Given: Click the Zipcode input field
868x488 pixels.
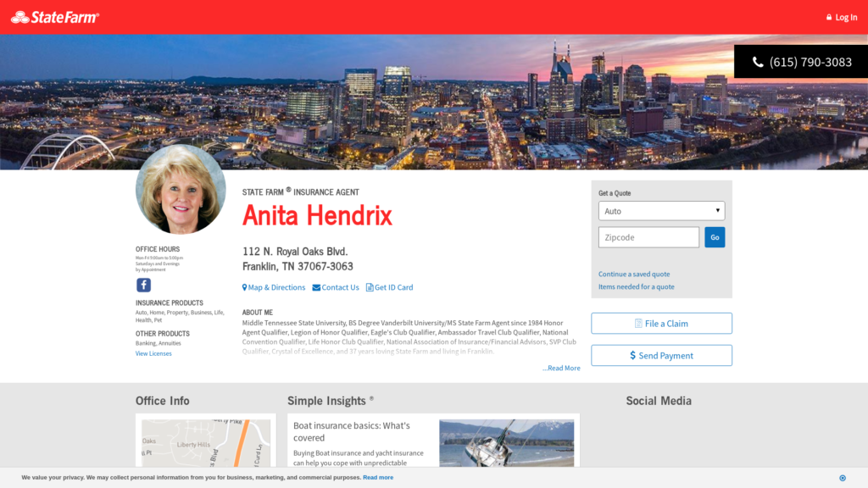Looking at the screenshot, I should [x=648, y=237].
